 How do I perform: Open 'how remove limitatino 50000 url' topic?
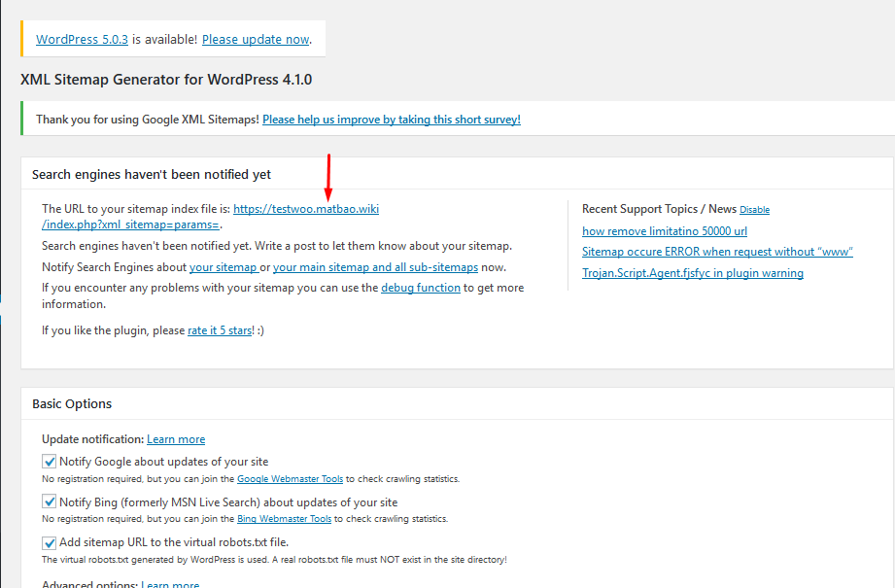point(665,231)
